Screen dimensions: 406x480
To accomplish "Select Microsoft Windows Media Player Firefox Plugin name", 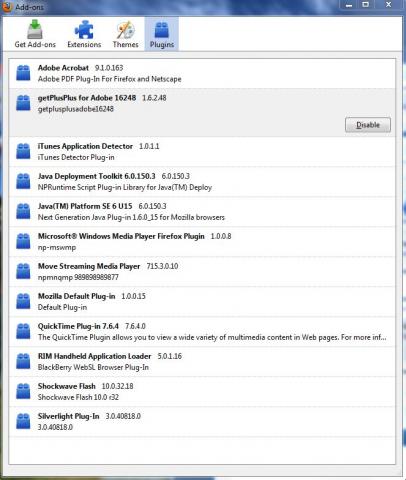I will (121, 236).
